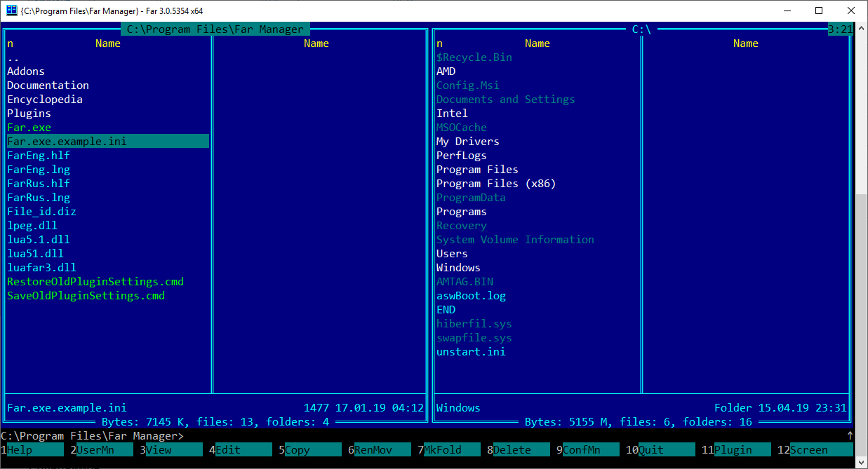Select SaveOldPluginSettings.cmd file
This screenshot has width=868, height=469.
86,296
